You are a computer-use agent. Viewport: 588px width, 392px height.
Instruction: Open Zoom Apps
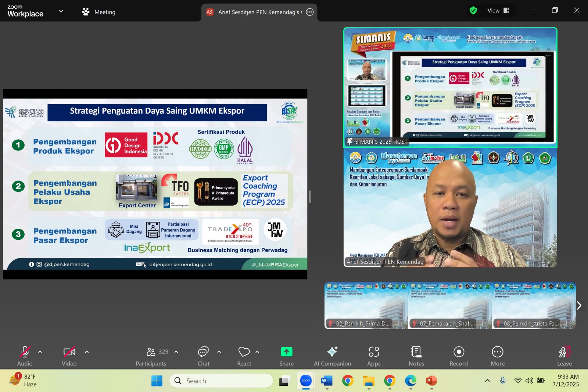[374, 356]
